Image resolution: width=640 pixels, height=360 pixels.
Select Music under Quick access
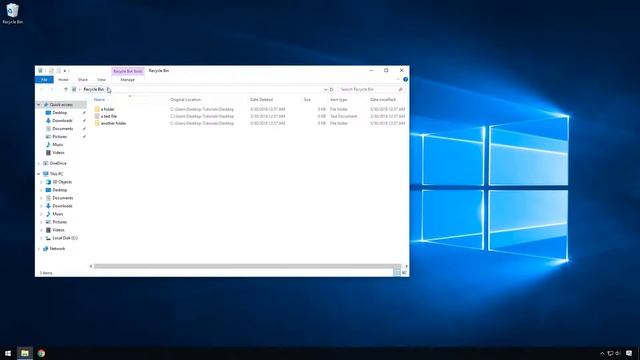58,145
